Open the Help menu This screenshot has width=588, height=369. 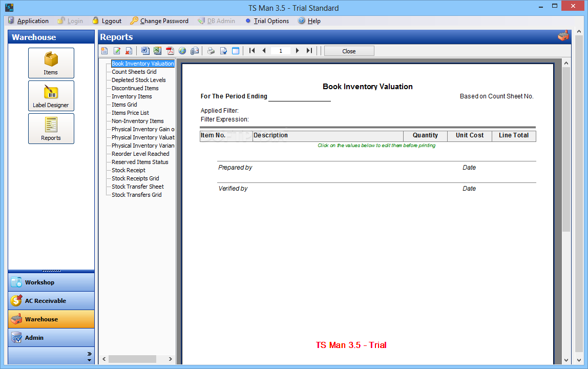(309, 21)
